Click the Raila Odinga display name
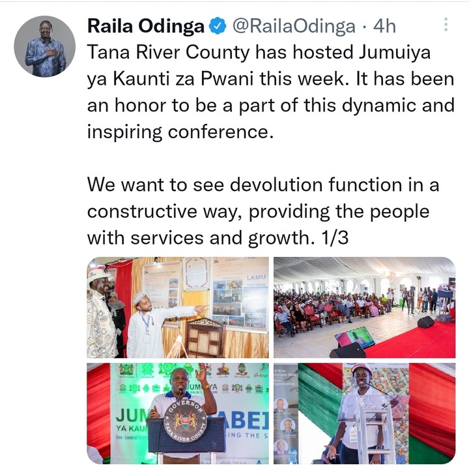 (146, 26)
